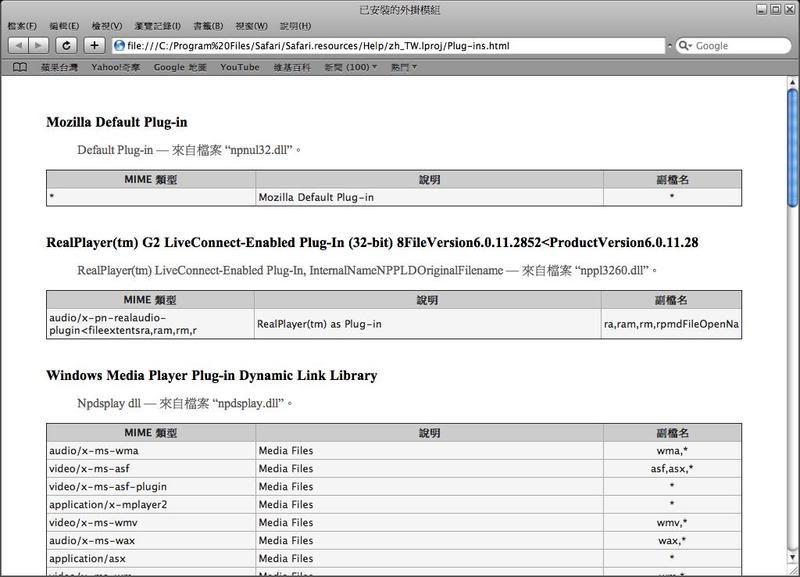The height and width of the screenshot is (577, 800).
Task: Click the audio/x-pn-realaudio-plugin MIME cell
Action: click(150, 324)
